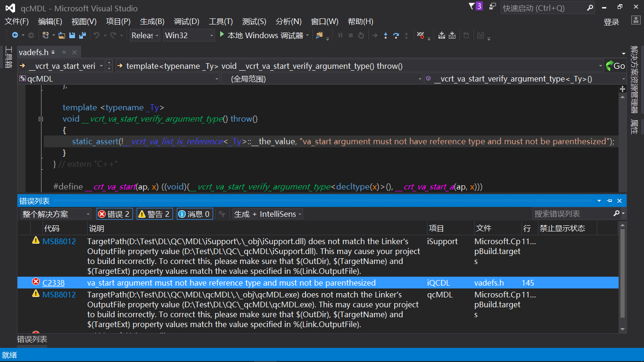
Task: Click the stop debugging square icon
Action: tap(351, 35)
